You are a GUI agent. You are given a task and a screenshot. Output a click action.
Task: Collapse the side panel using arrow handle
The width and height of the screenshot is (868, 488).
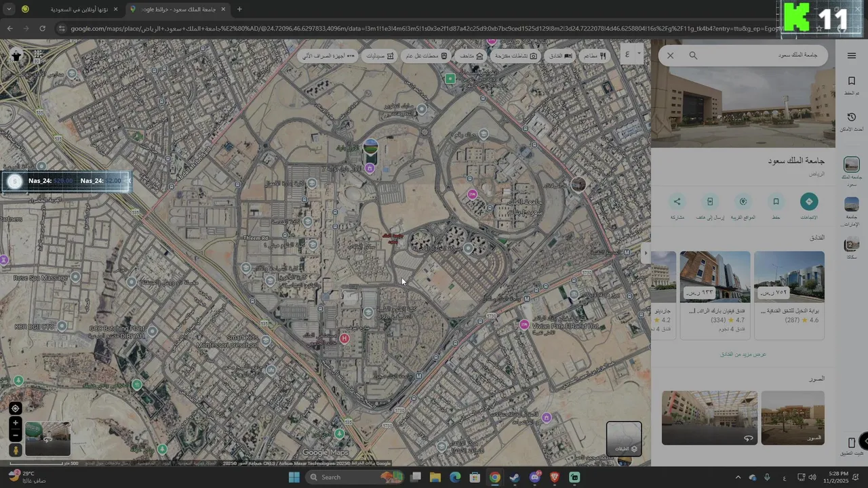coord(646,253)
